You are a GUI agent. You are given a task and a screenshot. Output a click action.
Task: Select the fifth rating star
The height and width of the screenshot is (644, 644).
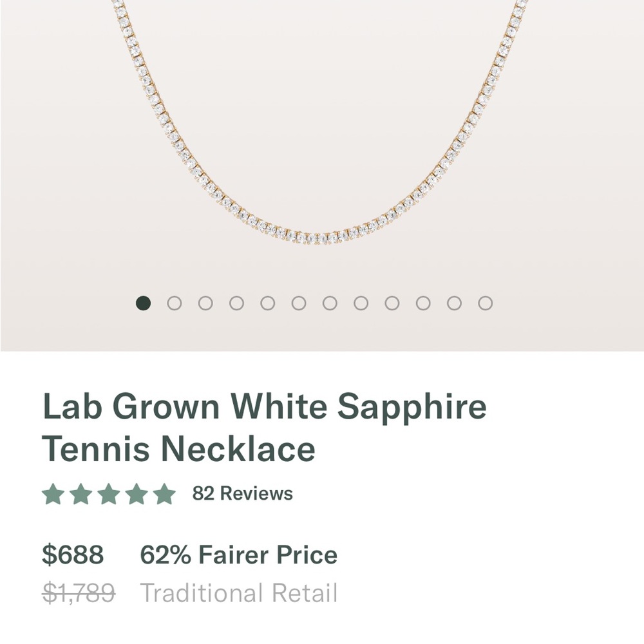coord(164,493)
